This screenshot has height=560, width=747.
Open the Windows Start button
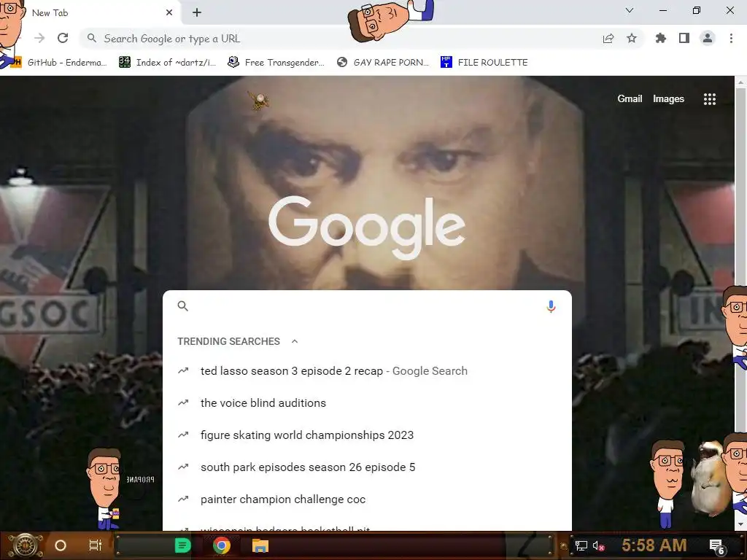(x=24, y=545)
